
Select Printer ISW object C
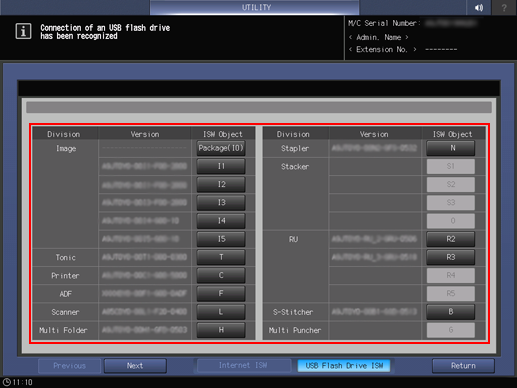pyautogui.click(x=221, y=275)
